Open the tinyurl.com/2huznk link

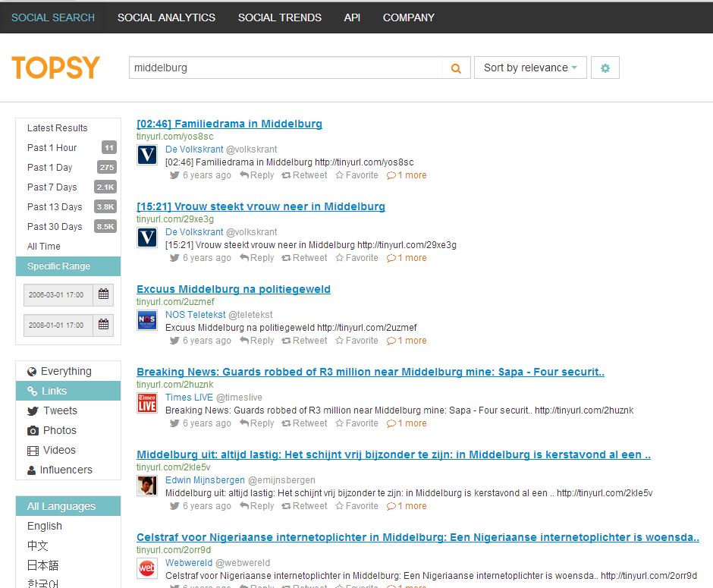tap(174, 384)
